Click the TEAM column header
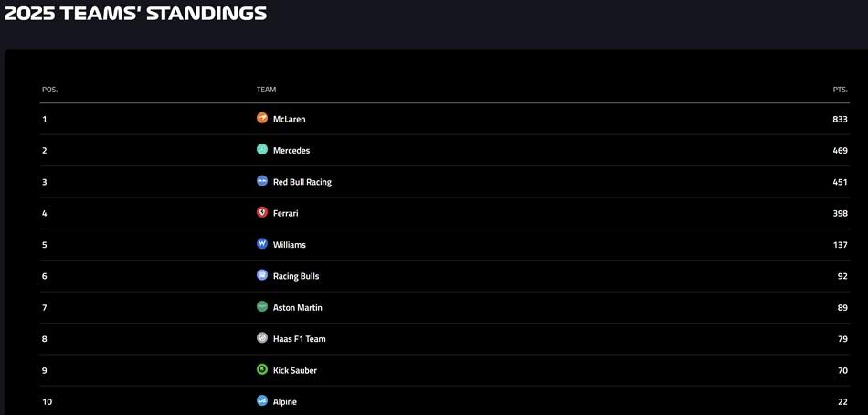The width and height of the screenshot is (868, 415). point(266,90)
